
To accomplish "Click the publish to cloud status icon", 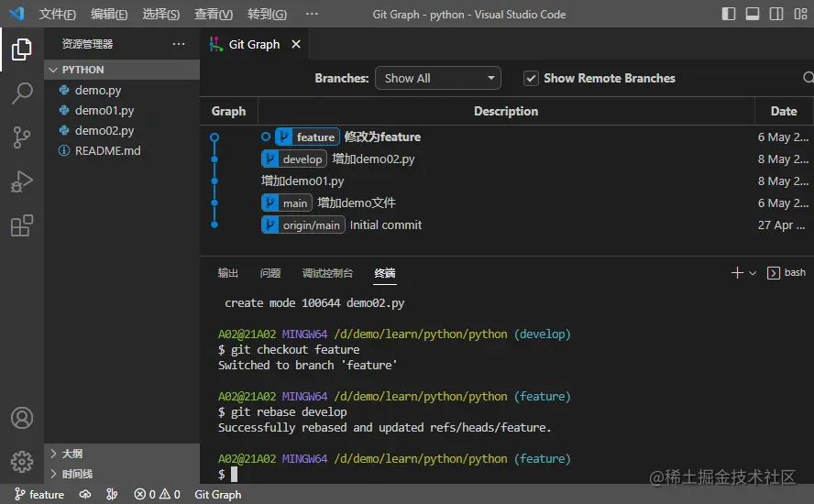I will click(x=85, y=495).
